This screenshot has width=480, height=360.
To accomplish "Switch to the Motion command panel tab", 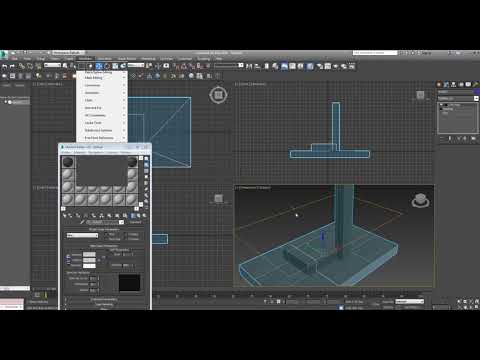I will tap(461, 84).
